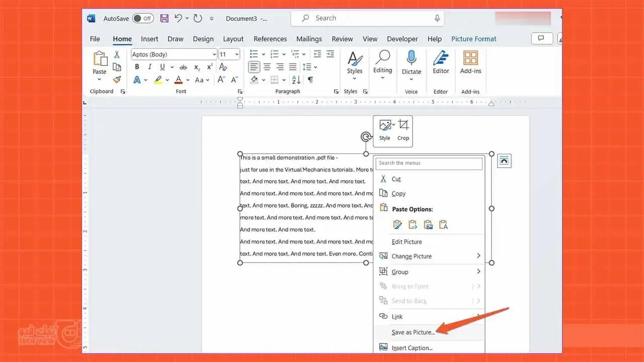
Task: Click yellow text highlight color button
Action: [158, 79]
